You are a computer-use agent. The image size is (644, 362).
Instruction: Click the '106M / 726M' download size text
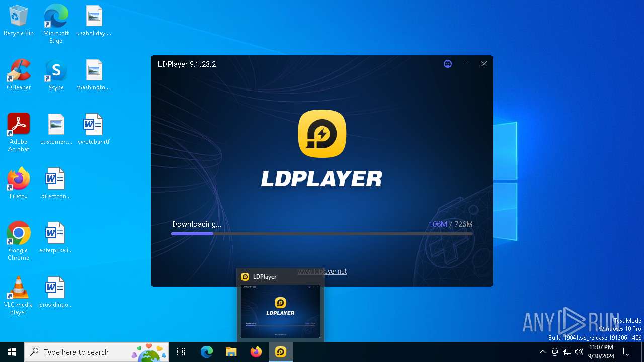(451, 224)
